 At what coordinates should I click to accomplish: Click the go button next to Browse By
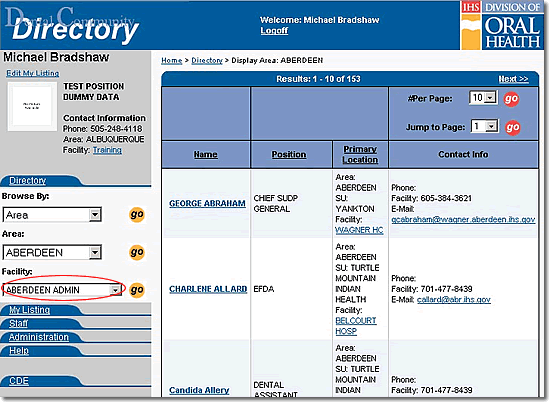click(x=137, y=214)
